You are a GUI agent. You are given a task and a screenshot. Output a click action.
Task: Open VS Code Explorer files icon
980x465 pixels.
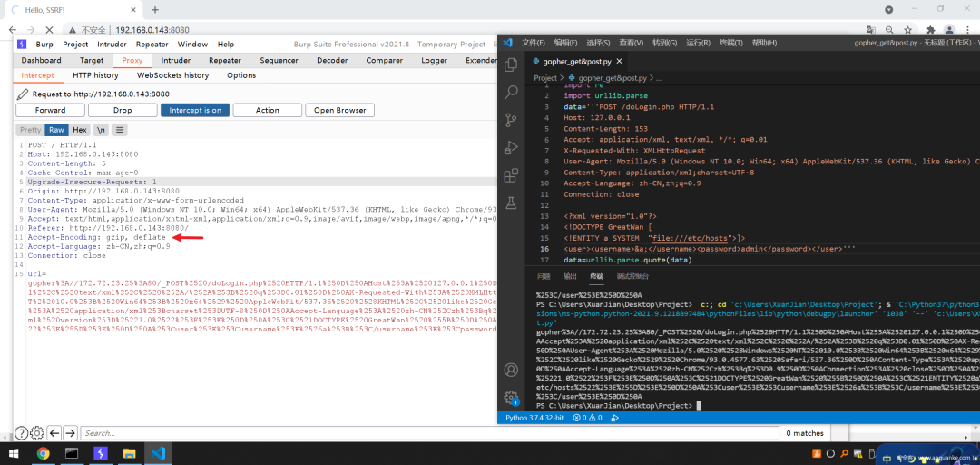coord(511,64)
